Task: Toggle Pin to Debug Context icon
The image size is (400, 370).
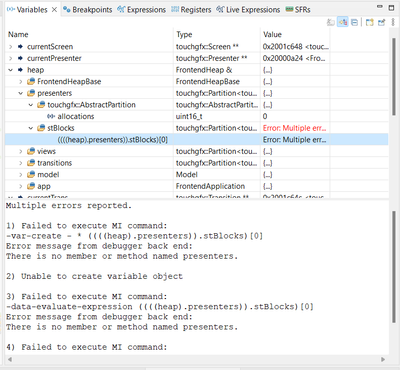Action: pyautogui.click(x=381, y=22)
